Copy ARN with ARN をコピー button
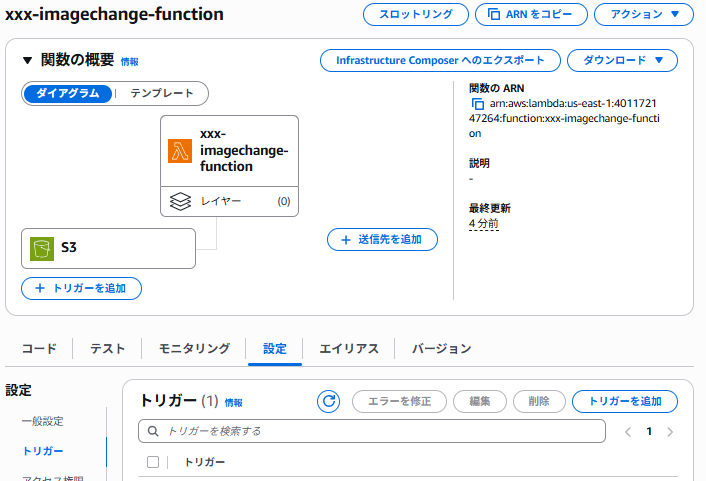Image resolution: width=706 pixels, height=481 pixels. pyautogui.click(x=531, y=14)
